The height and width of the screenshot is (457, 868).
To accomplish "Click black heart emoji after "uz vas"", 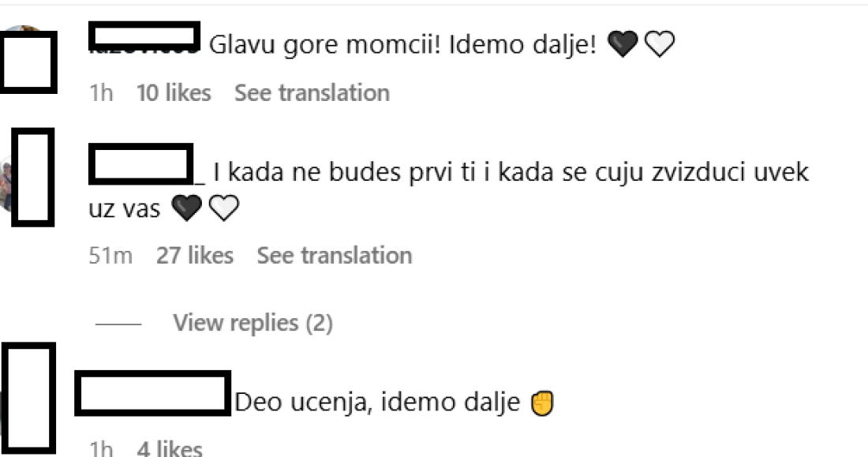I will tap(187, 208).
